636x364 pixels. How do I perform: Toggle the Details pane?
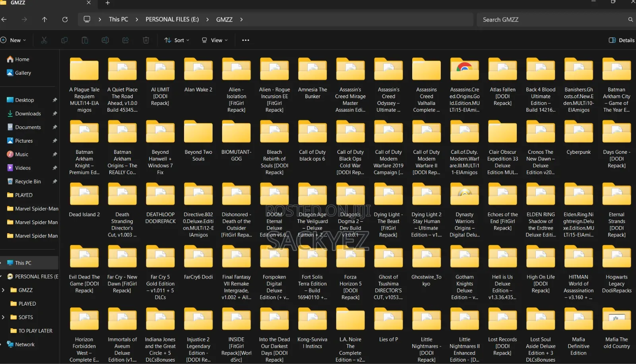point(621,40)
